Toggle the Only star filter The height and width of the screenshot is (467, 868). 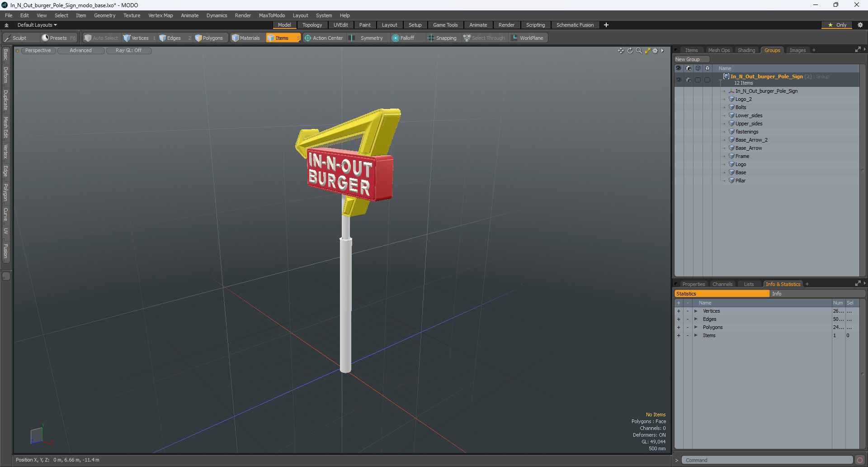pos(837,25)
